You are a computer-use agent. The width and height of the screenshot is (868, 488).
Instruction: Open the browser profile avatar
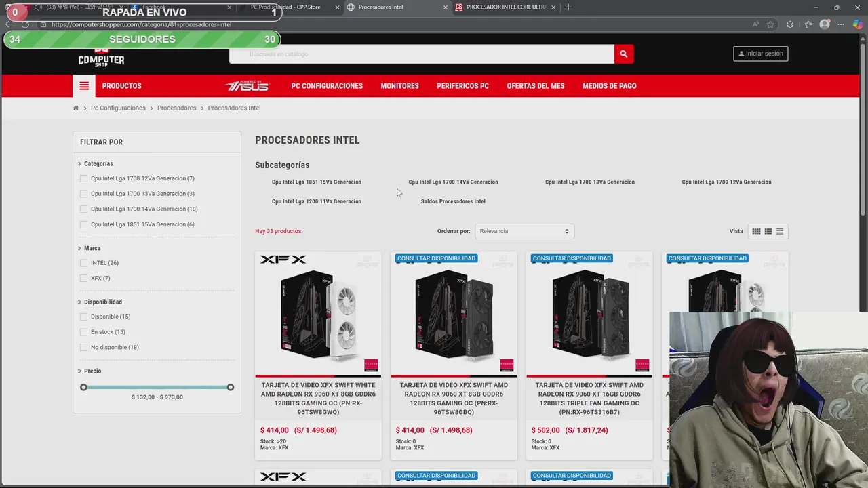[825, 24]
